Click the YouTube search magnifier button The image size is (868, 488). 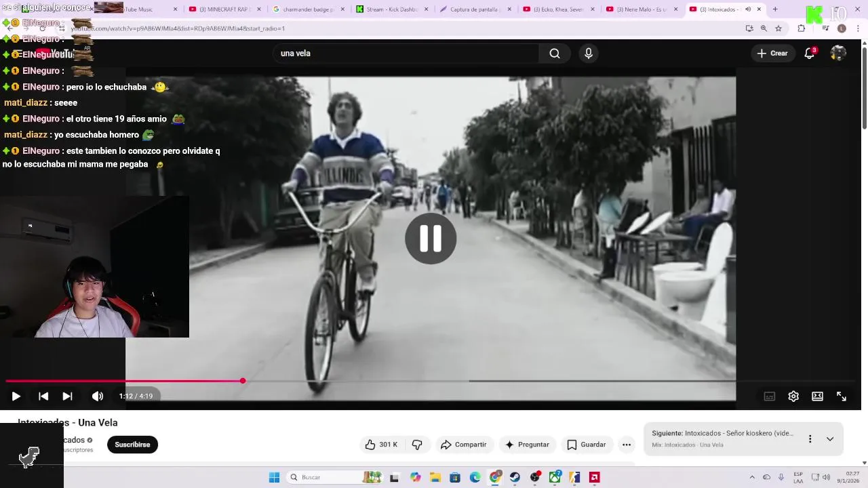tap(555, 54)
